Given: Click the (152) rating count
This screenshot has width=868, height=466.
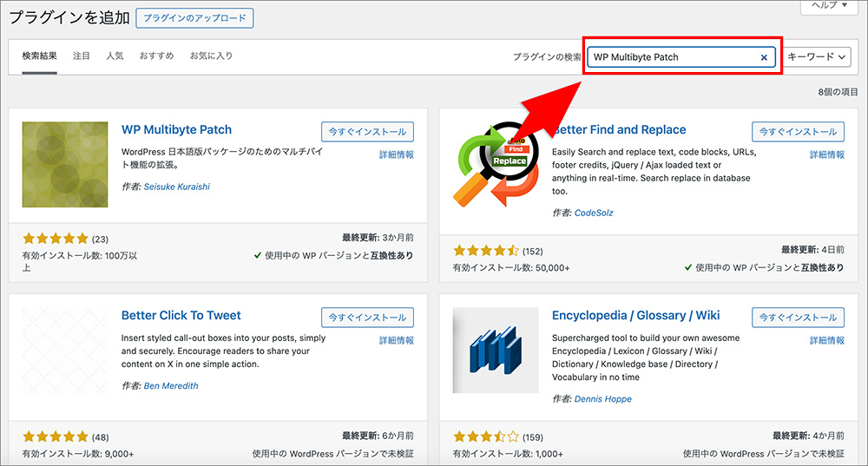Looking at the screenshot, I should coord(533,252).
